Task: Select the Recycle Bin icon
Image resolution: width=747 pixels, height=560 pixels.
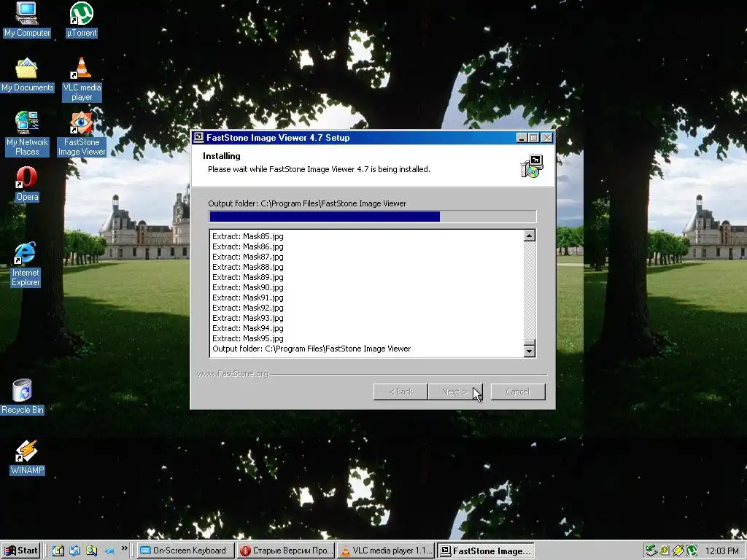Action: point(23,397)
